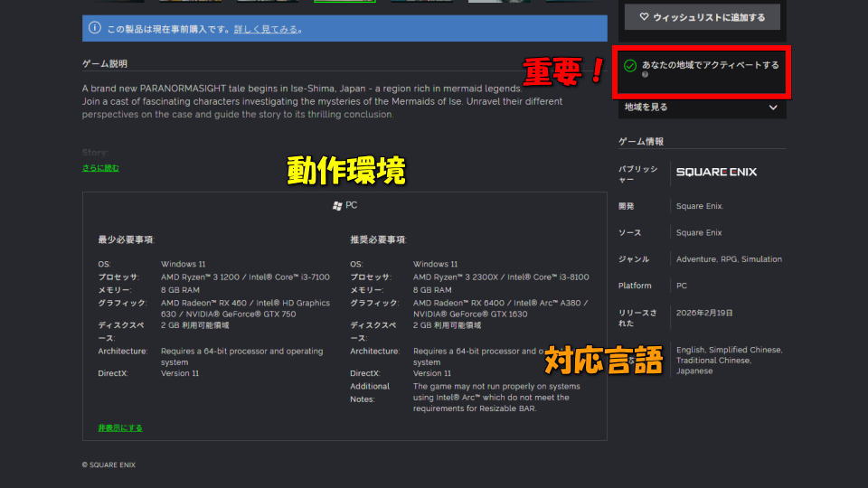Collapse system requirements with 非表示にする
The width and height of the screenshot is (868, 488).
tap(120, 427)
